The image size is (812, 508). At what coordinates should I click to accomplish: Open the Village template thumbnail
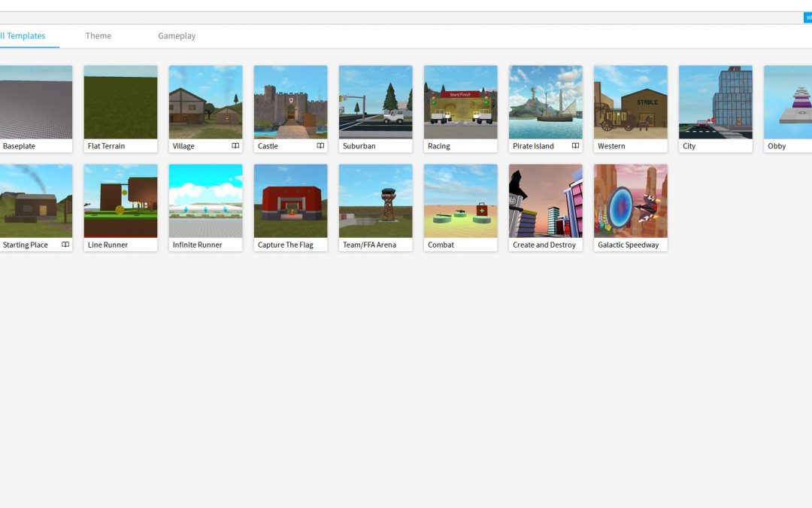click(205, 102)
